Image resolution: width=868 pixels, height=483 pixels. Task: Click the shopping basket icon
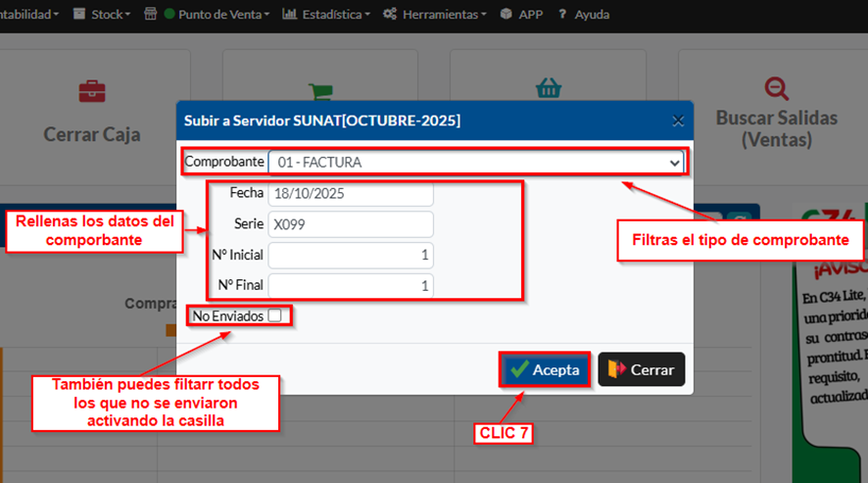pos(547,87)
